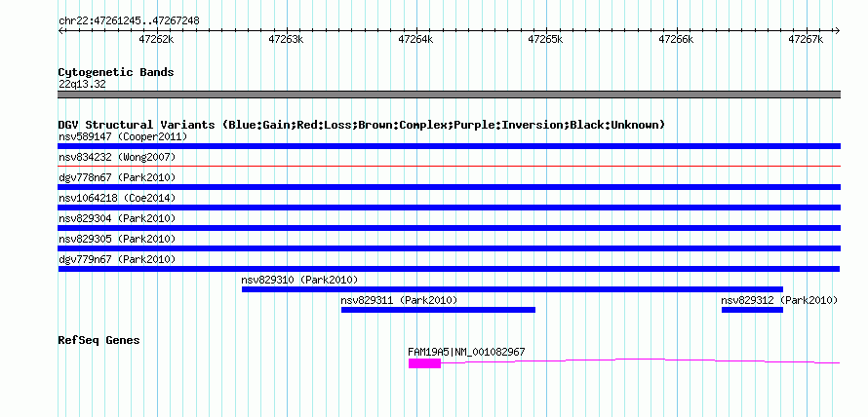Screen dimensions: 868x417
Task: Click the 47262k ruler tick label
Action: pyautogui.click(x=156, y=39)
